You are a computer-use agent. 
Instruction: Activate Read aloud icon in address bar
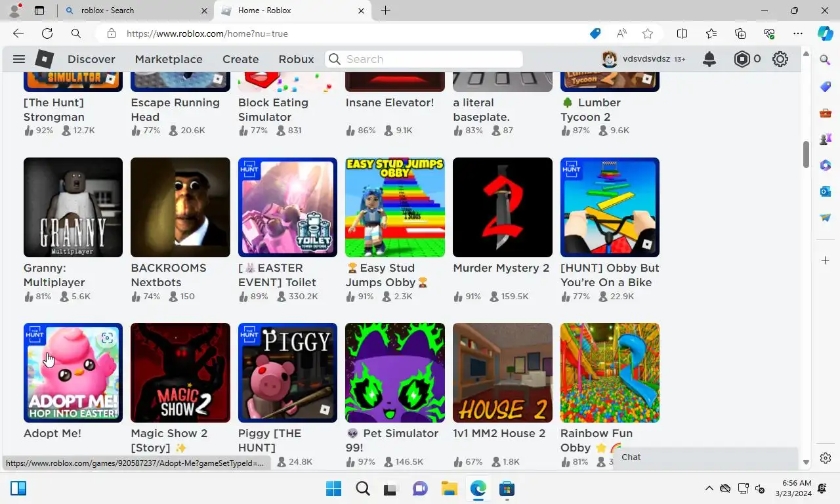(x=621, y=33)
